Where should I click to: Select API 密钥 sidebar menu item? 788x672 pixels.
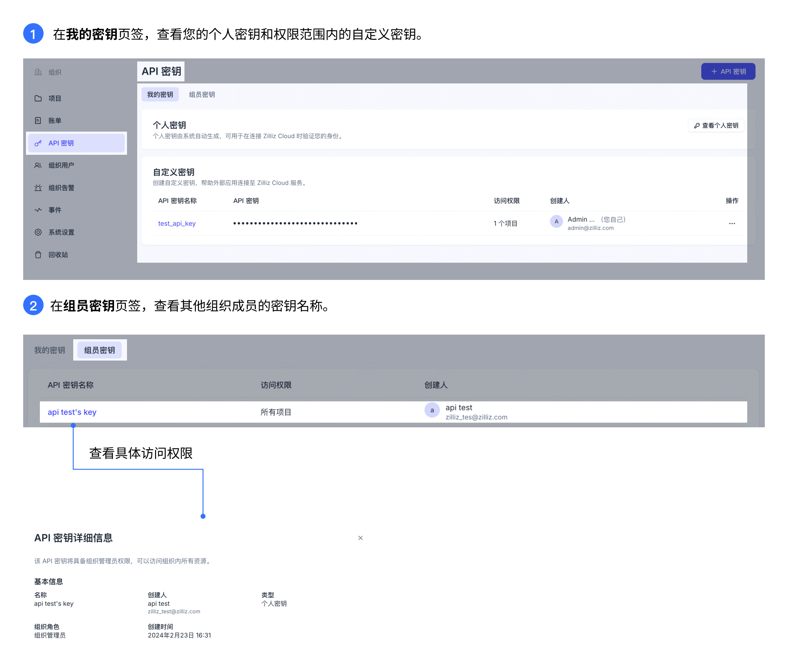click(x=76, y=143)
